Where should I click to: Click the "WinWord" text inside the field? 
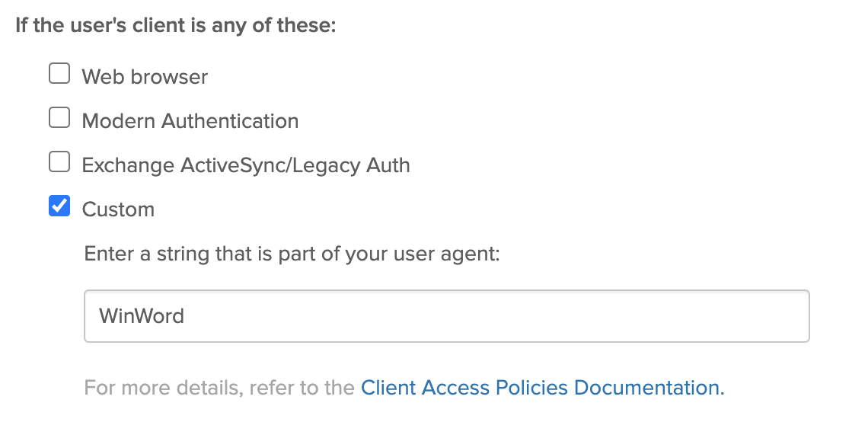click(x=142, y=316)
